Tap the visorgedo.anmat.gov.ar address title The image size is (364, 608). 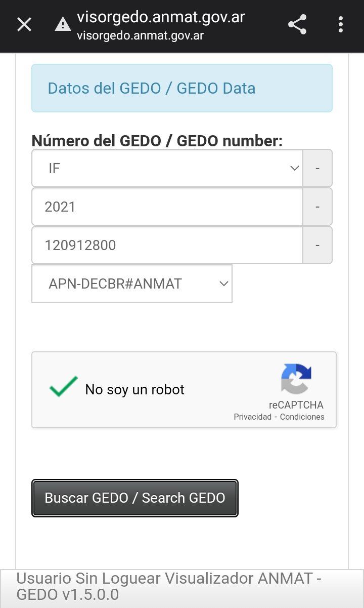pos(161,17)
